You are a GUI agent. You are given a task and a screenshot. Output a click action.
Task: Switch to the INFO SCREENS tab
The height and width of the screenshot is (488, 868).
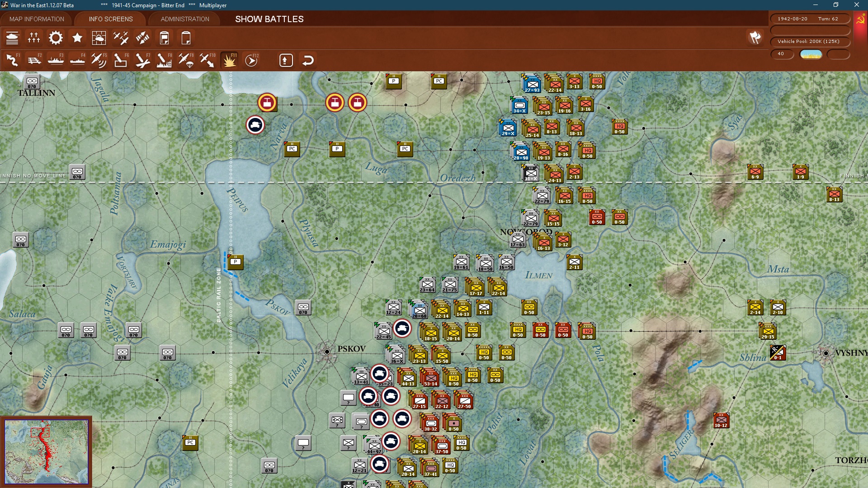point(111,19)
